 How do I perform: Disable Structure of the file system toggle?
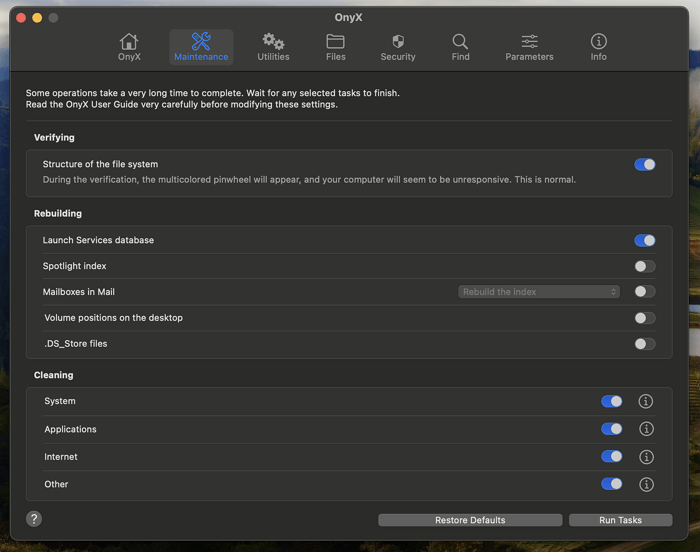click(x=645, y=164)
